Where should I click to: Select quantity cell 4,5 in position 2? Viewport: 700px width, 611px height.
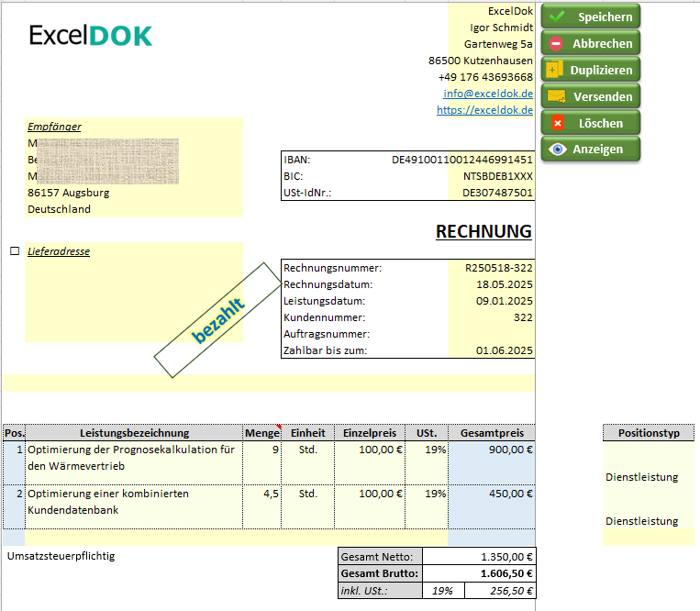click(262, 507)
